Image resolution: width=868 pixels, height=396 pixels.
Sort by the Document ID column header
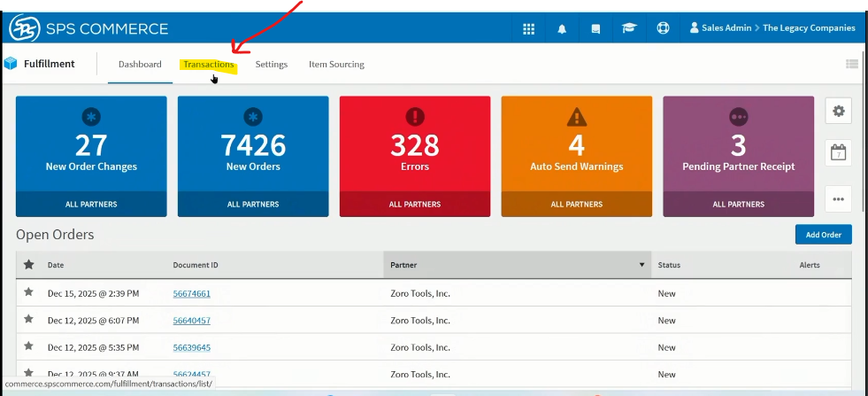pyautogui.click(x=196, y=265)
